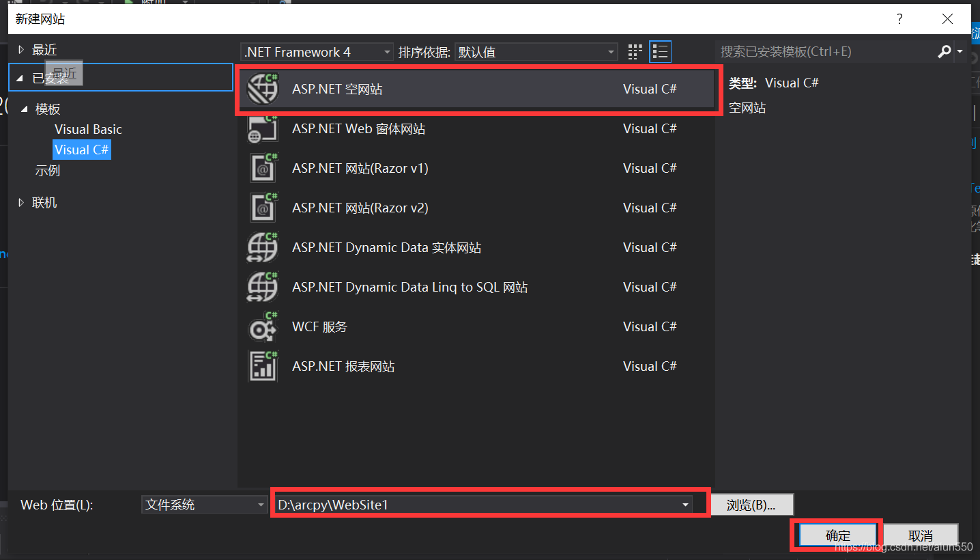Select the ASP.NET Dynamic Data 实体网站 icon

tap(263, 247)
